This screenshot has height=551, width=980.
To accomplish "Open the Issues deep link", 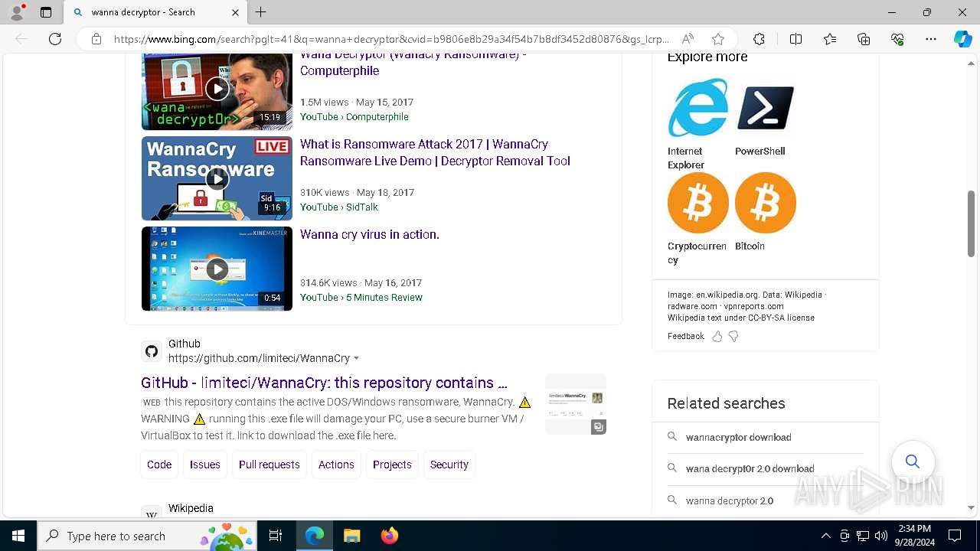I will 205,465.
